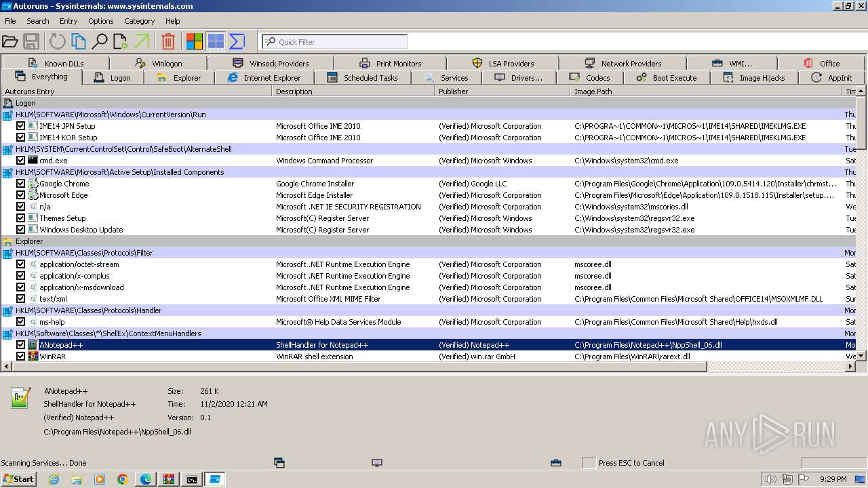Open the Category menu
This screenshot has width=868, height=488.
coord(140,21)
